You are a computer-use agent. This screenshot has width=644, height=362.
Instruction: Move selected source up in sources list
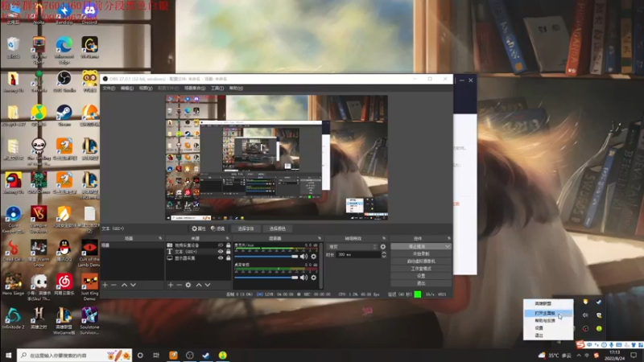click(199, 285)
